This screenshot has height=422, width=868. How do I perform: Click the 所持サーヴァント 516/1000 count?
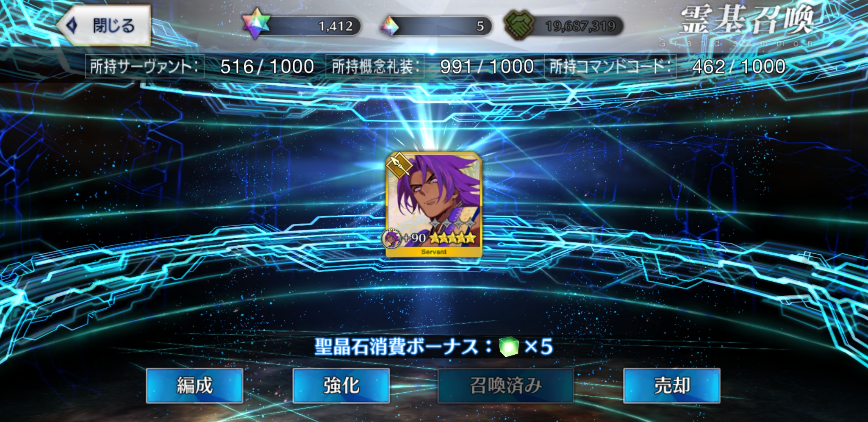pos(267,66)
